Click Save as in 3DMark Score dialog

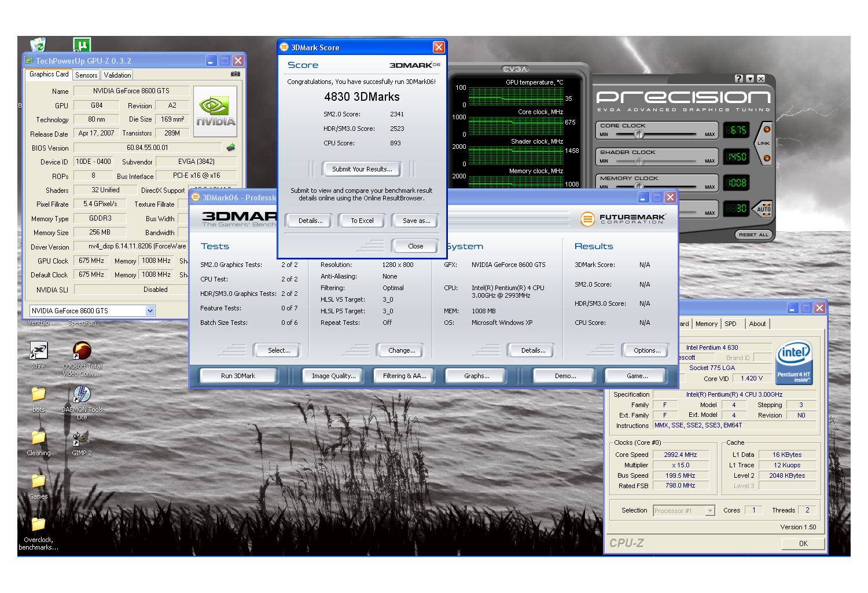(x=417, y=221)
